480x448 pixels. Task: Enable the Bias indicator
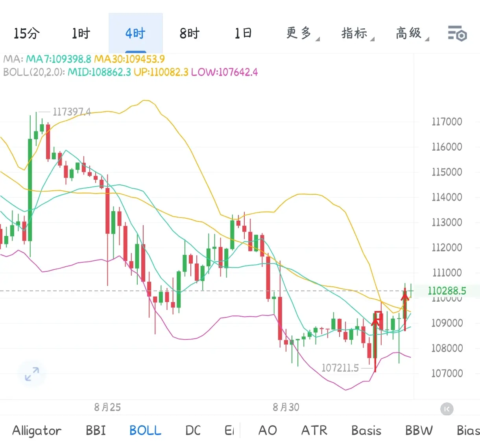468,430
